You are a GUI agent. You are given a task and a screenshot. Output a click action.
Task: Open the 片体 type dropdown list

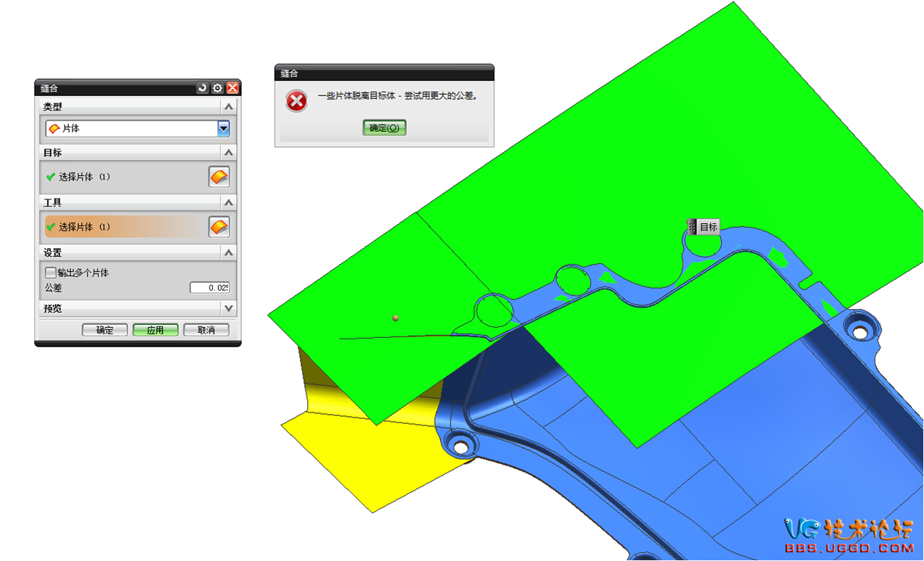[224, 128]
